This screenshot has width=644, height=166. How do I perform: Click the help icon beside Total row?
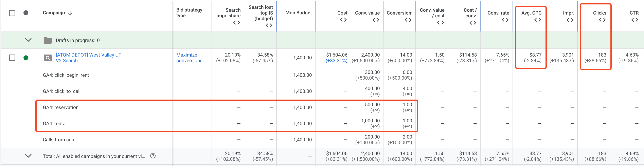pos(153,156)
